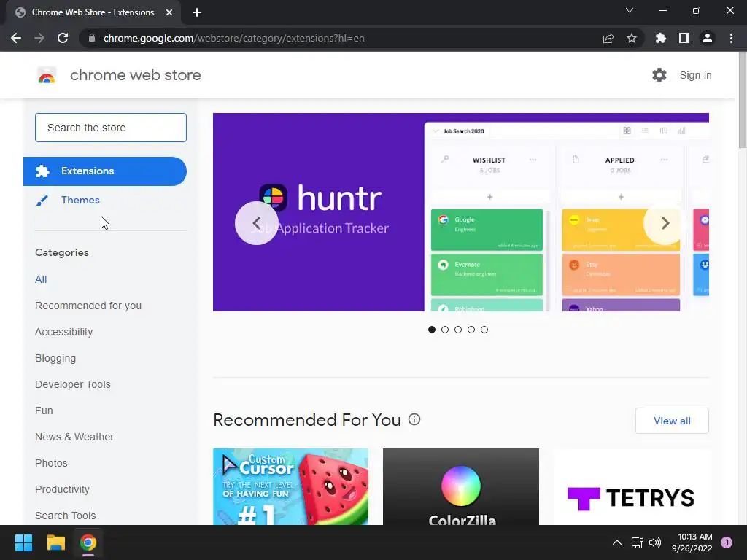Open the Fun category

(x=44, y=411)
